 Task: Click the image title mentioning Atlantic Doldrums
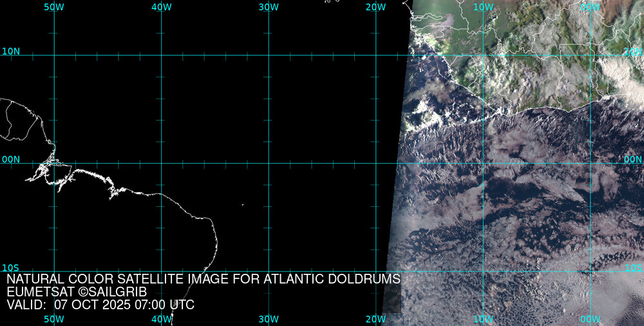coord(204,280)
